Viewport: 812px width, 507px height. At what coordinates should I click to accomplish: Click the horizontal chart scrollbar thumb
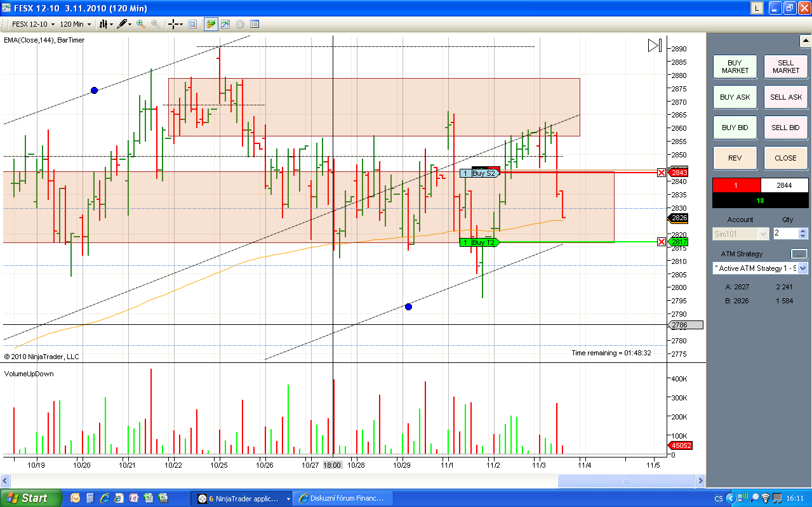pos(627,481)
